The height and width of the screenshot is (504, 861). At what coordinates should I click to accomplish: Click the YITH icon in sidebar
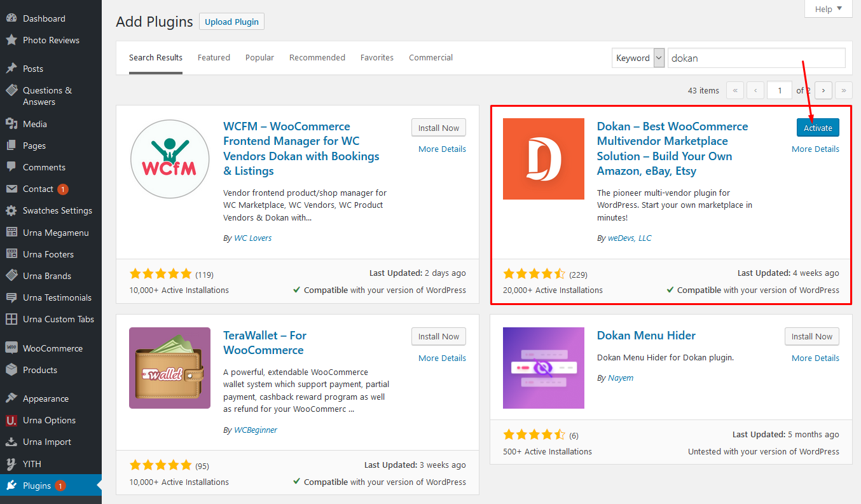tap(11, 464)
